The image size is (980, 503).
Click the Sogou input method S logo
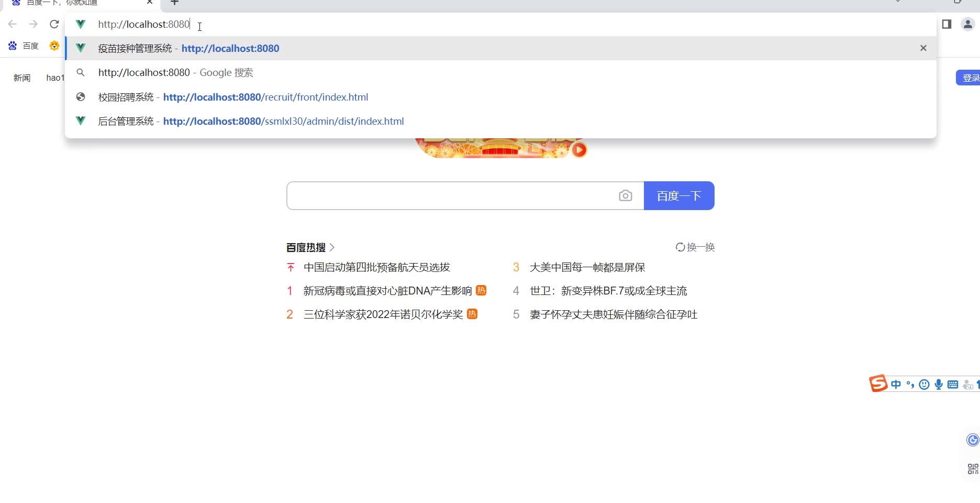878,384
